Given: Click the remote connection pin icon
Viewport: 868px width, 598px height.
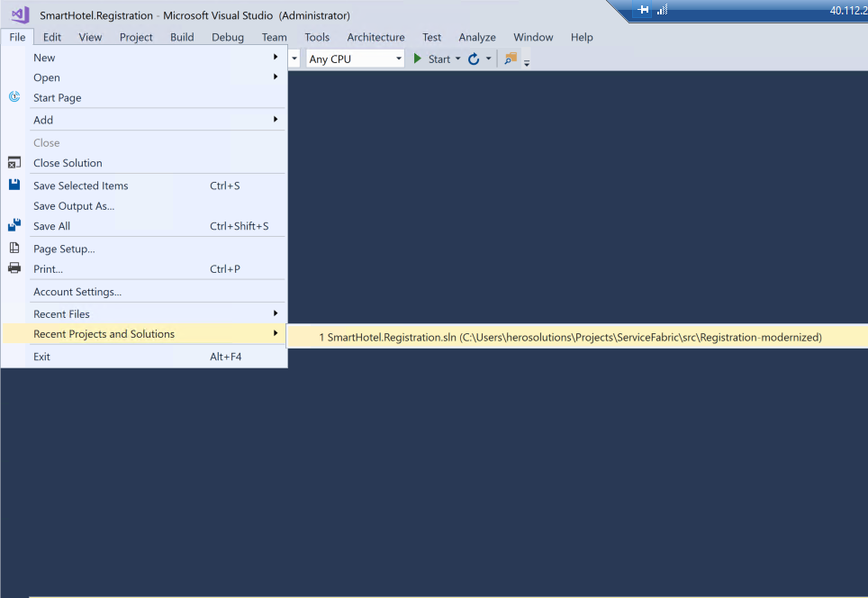Looking at the screenshot, I should tap(643, 9).
